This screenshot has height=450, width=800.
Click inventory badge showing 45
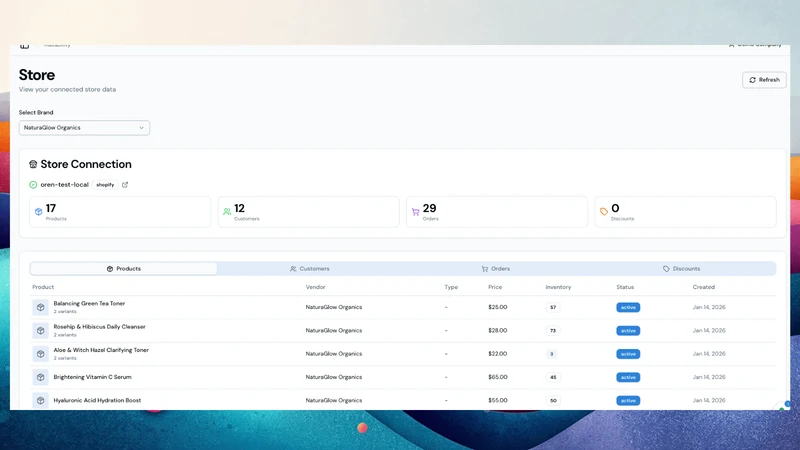pyautogui.click(x=553, y=378)
